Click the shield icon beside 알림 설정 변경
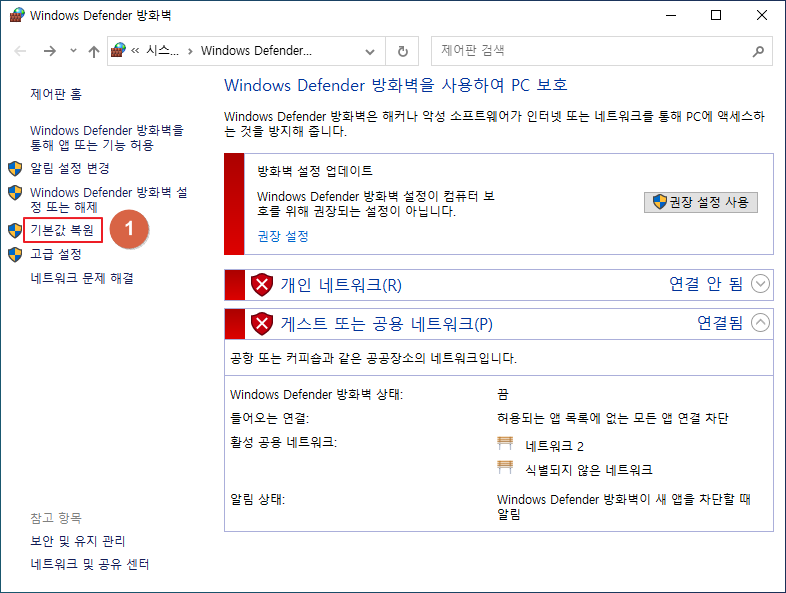 (x=16, y=168)
